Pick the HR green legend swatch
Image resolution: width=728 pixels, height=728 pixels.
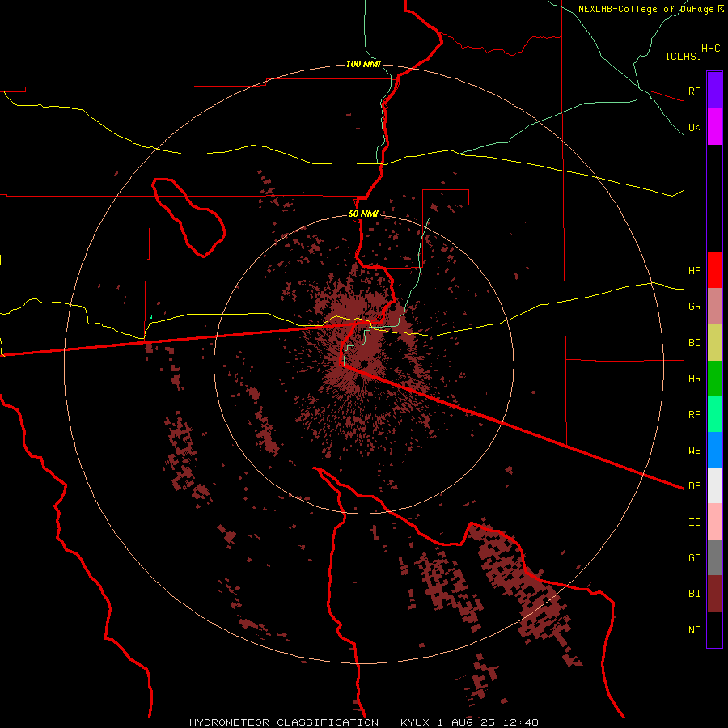[714, 378]
